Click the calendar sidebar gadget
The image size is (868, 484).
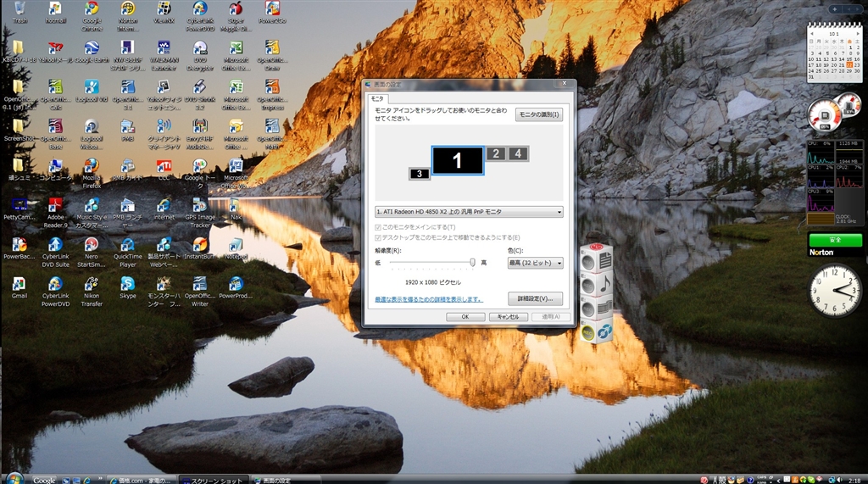(834, 53)
